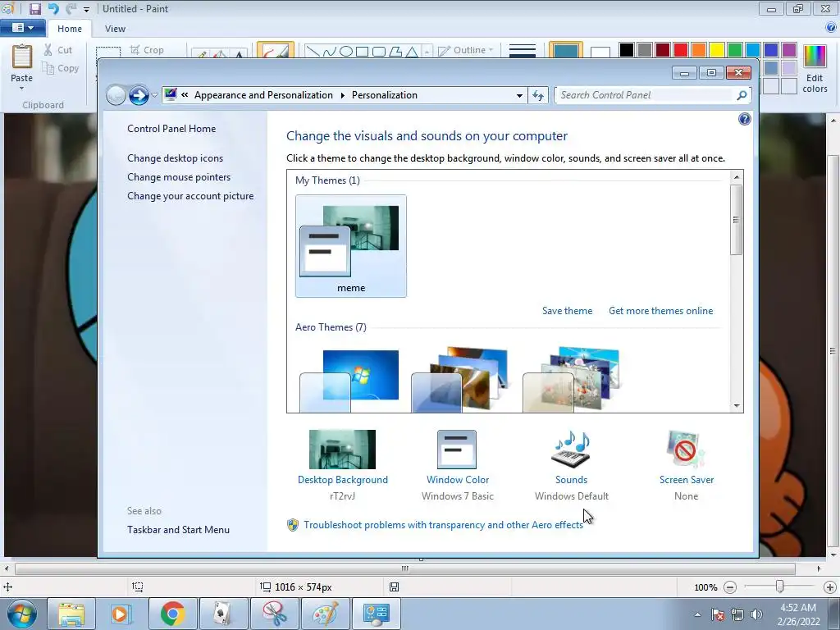
Task: Switch to the Home ribbon tab
Action: [70, 29]
